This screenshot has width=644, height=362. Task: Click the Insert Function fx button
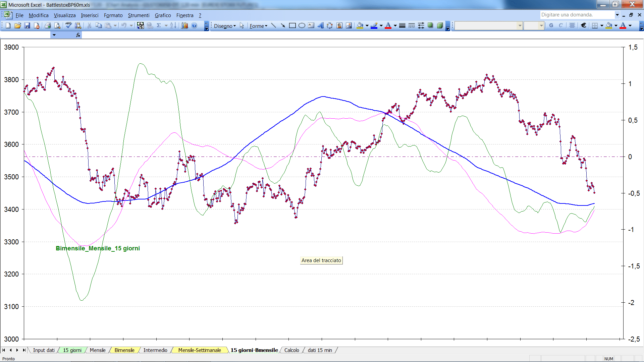tap(78, 35)
